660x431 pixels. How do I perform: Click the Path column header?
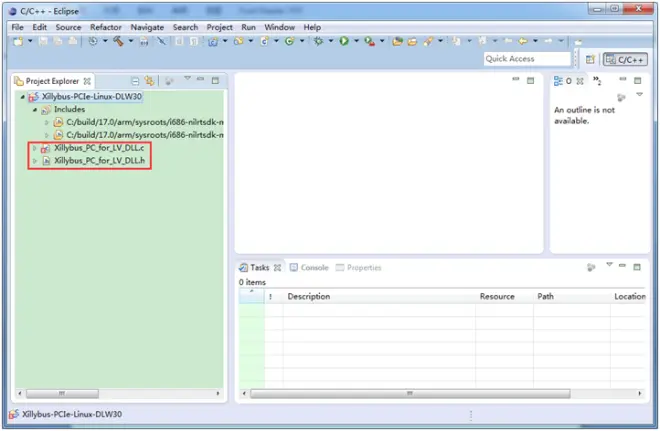pos(546,296)
